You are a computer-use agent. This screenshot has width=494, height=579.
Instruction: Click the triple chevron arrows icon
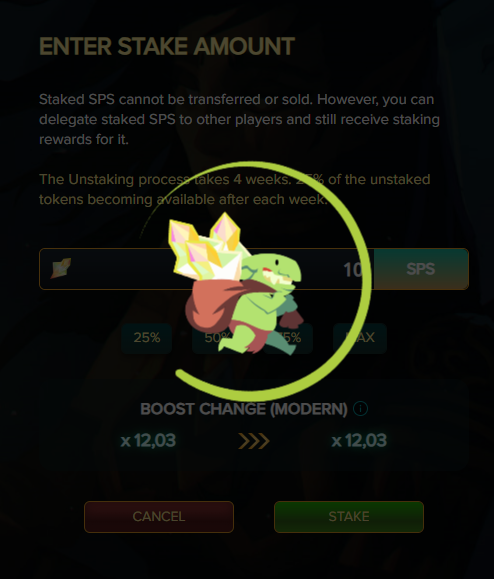coord(254,441)
